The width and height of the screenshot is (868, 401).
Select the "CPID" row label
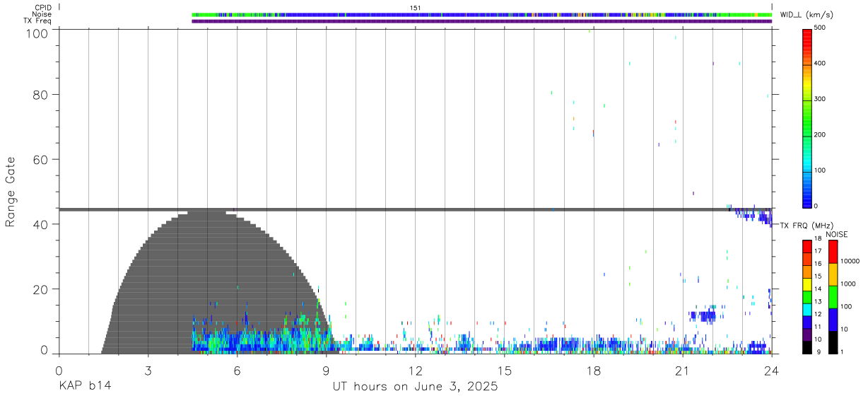(x=42, y=8)
